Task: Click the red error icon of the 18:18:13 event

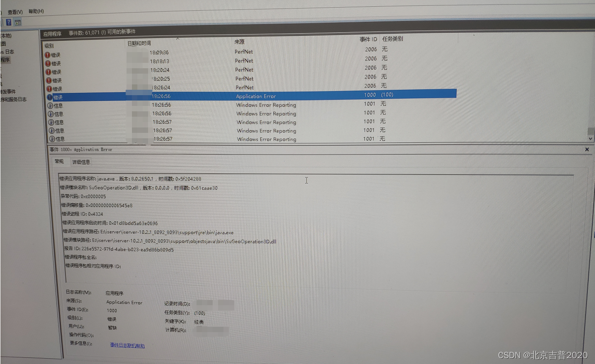Action: 48,63
